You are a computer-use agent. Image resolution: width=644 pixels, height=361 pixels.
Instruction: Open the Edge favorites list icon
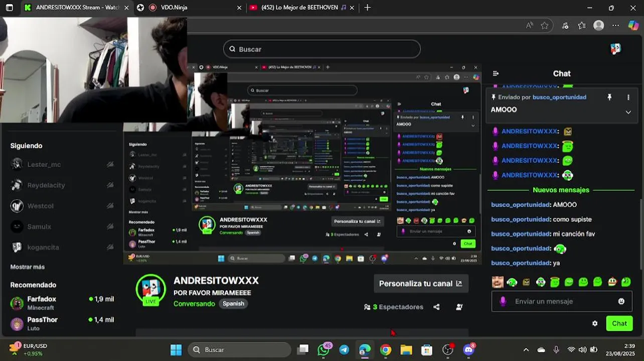click(582, 26)
